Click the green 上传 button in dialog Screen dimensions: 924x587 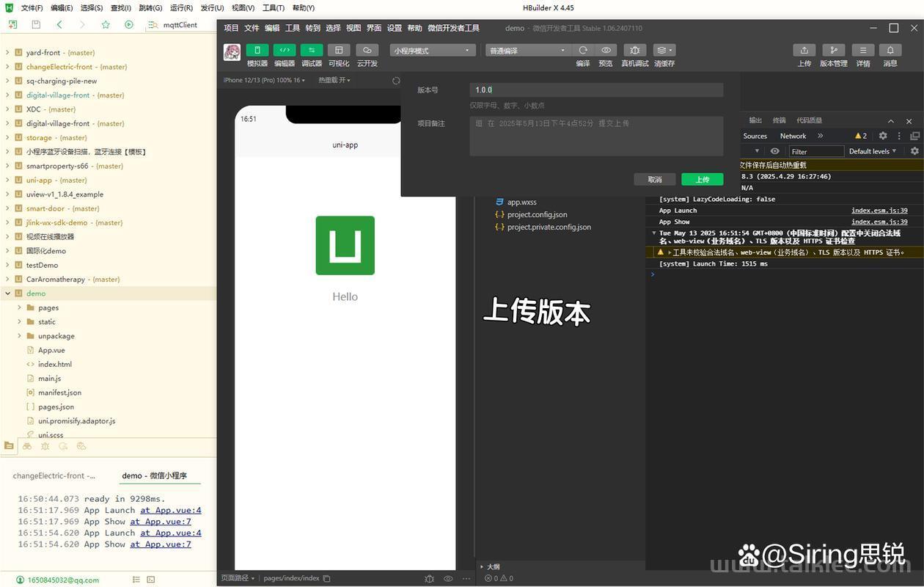coord(702,180)
